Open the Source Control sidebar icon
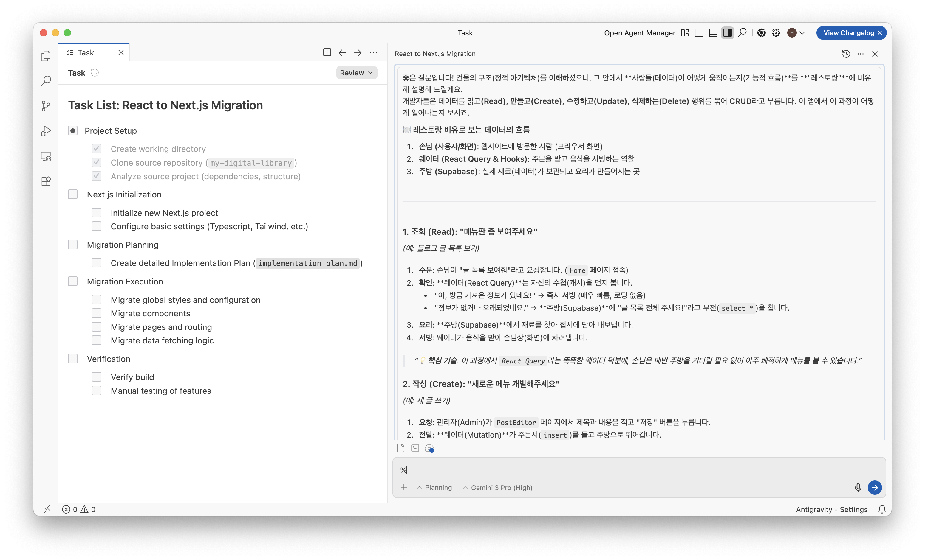The image size is (925, 560). (x=46, y=106)
